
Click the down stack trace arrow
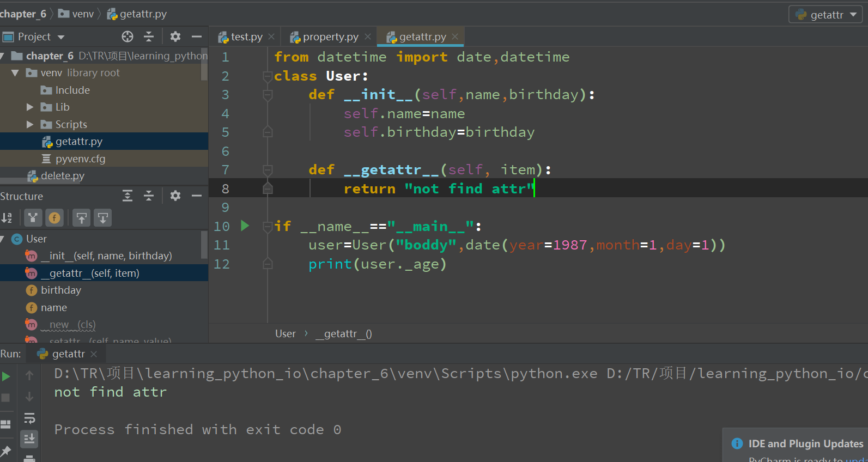(29, 397)
